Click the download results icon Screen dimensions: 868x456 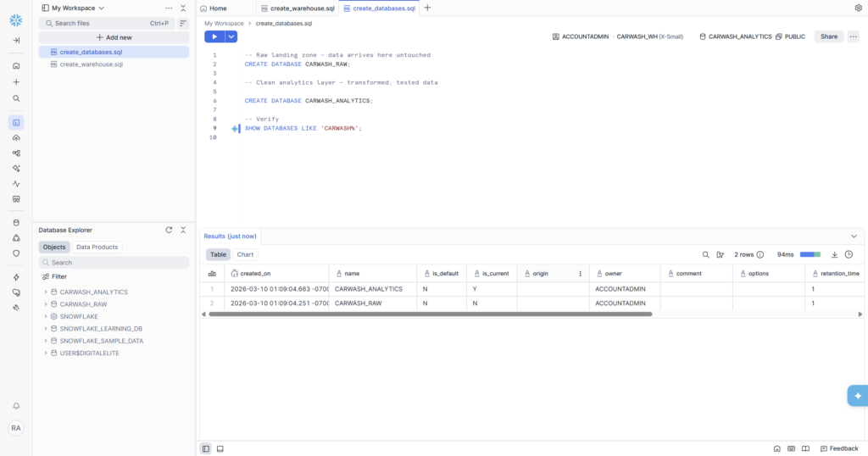click(834, 254)
